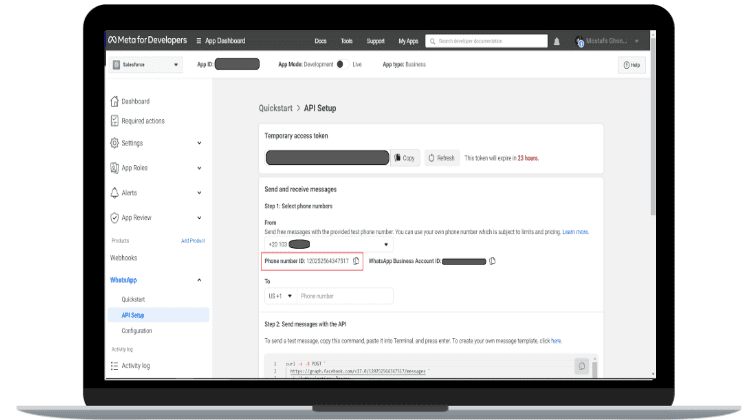Select Configuration under WhatsApp
Image resolution: width=750 pixels, height=420 pixels.
pos(137,331)
